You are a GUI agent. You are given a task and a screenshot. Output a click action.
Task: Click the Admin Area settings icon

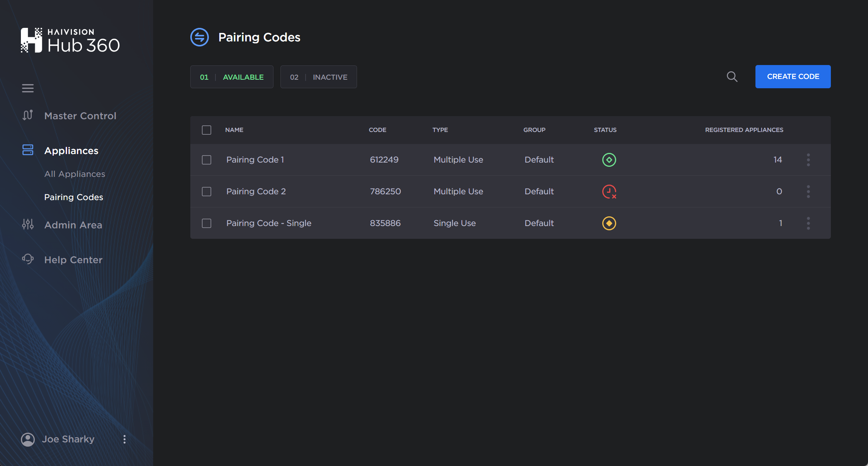coord(27,224)
